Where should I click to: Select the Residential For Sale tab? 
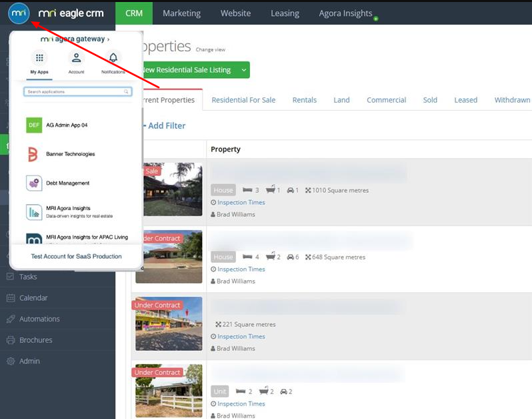click(x=243, y=100)
